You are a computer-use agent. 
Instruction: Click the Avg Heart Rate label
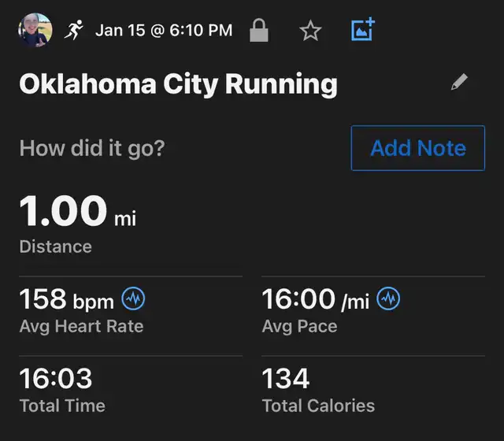click(81, 326)
